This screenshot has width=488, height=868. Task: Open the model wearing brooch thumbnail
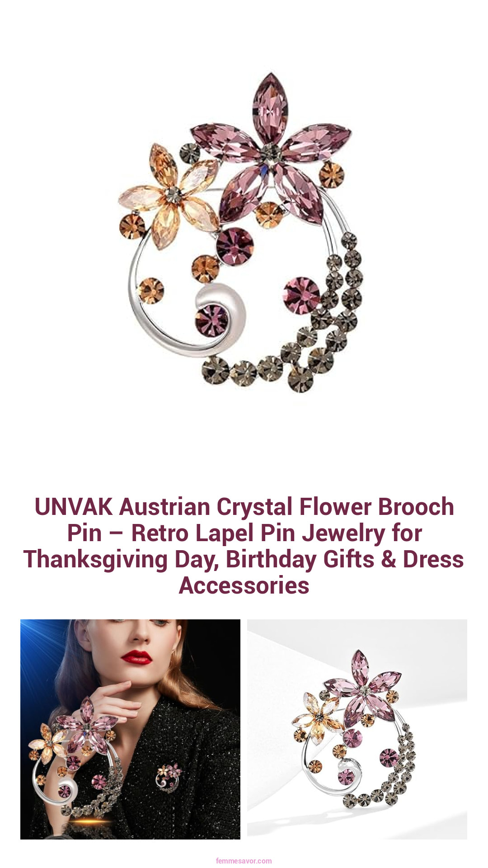pos(130,729)
